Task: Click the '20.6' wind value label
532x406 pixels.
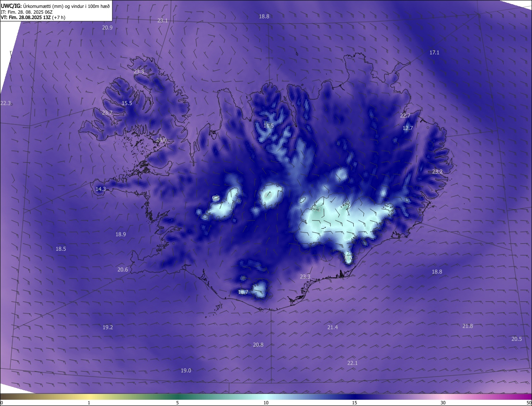Action: (x=123, y=269)
